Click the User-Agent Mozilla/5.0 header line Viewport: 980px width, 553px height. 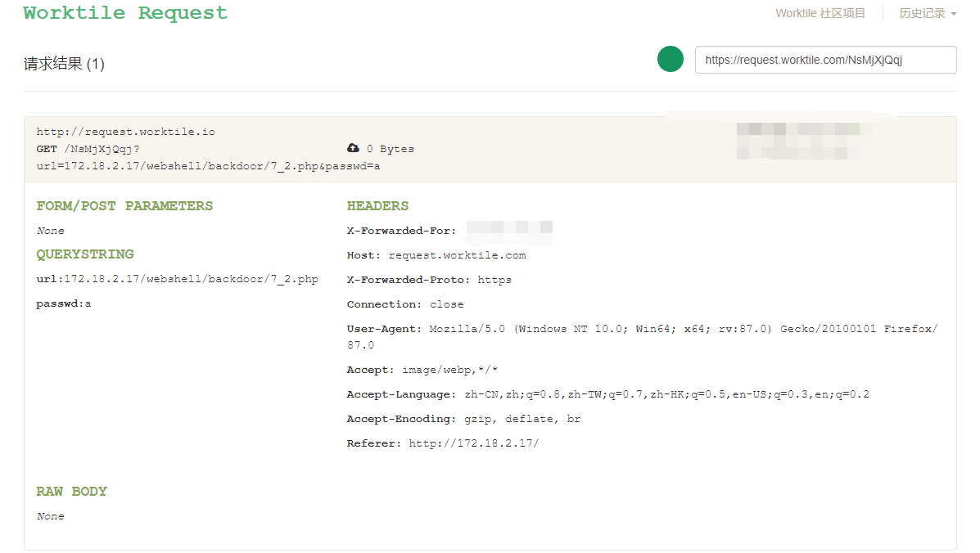[643, 337]
